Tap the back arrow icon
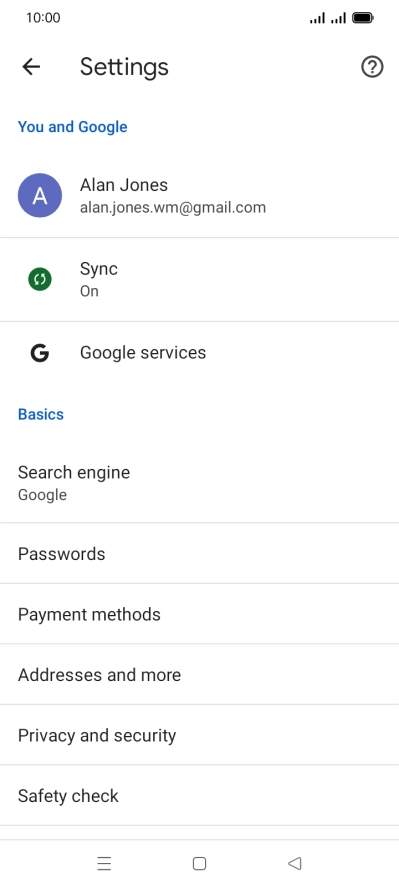 pyautogui.click(x=31, y=67)
